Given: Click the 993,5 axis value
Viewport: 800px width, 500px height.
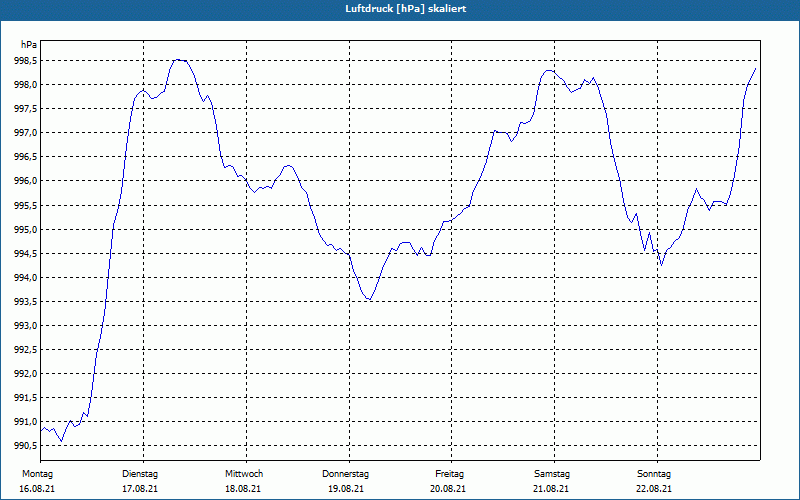Looking at the screenshot, I should point(24,301).
